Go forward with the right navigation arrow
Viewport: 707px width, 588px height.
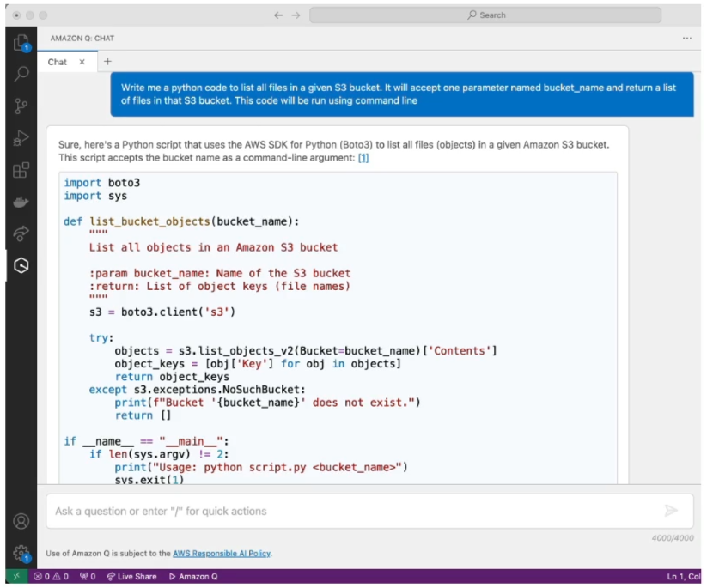pos(296,15)
